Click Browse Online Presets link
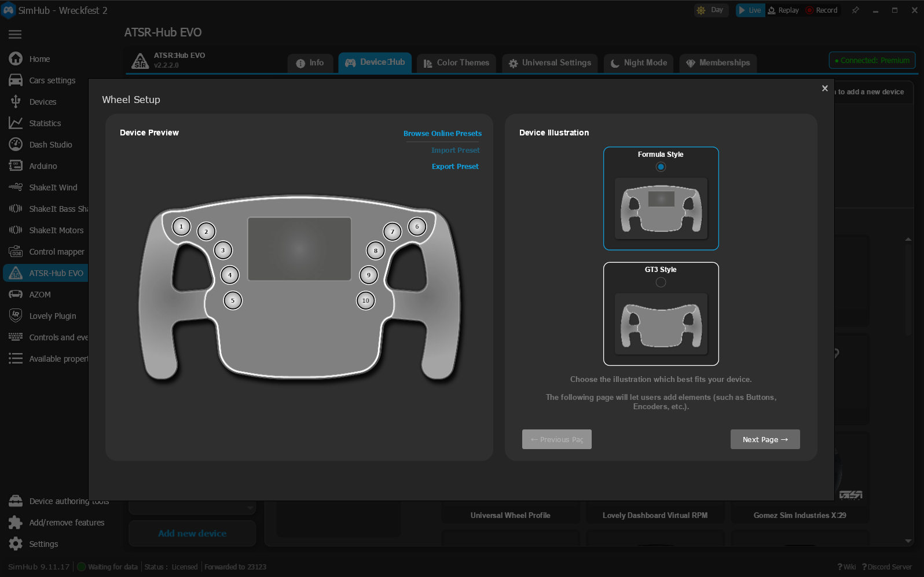The image size is (924, 577). [x=442, y=134]
